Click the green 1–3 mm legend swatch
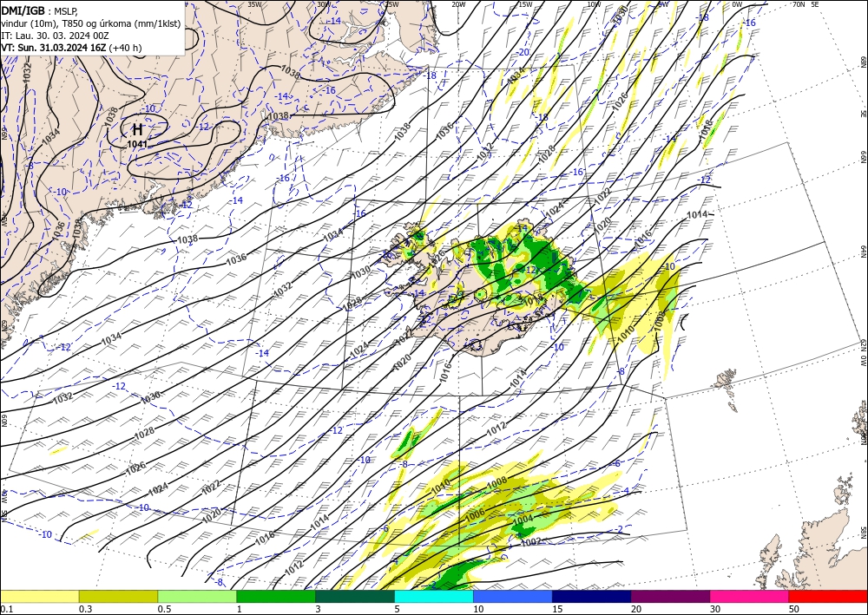Screen dimensions: 868x615 276,596
